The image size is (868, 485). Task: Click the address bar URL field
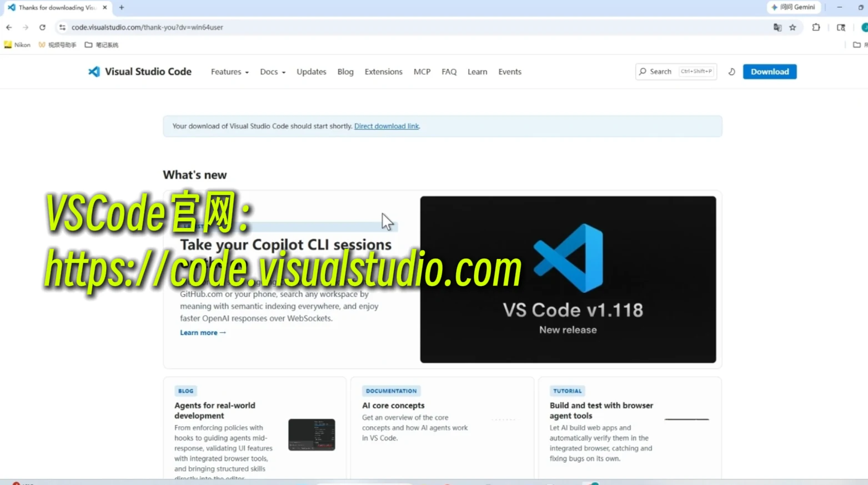click(x=411, y=27)
